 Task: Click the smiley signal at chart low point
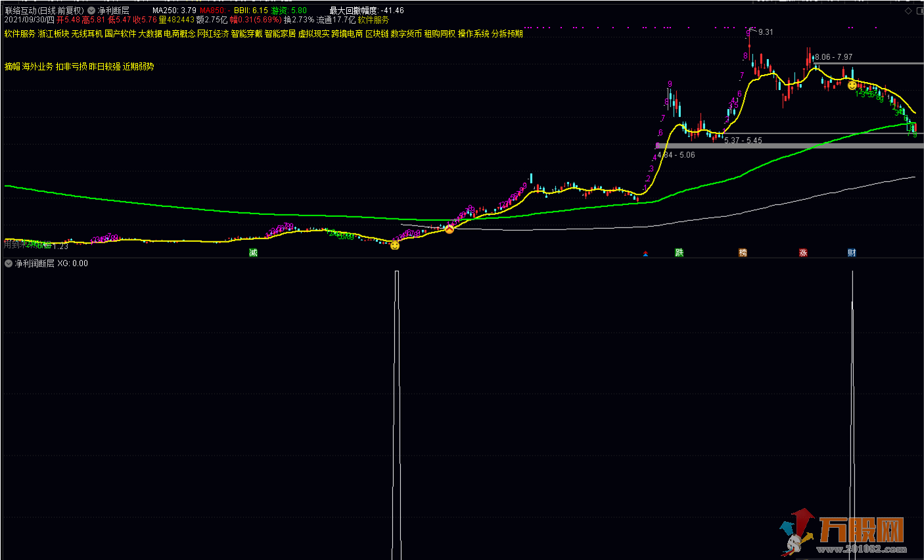(395, 246)
